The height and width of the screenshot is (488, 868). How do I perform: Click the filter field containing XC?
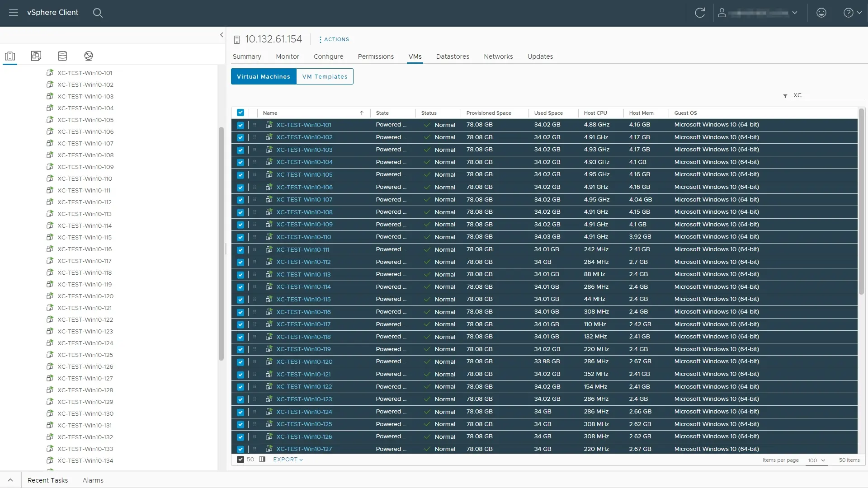[x=826, y=95]
